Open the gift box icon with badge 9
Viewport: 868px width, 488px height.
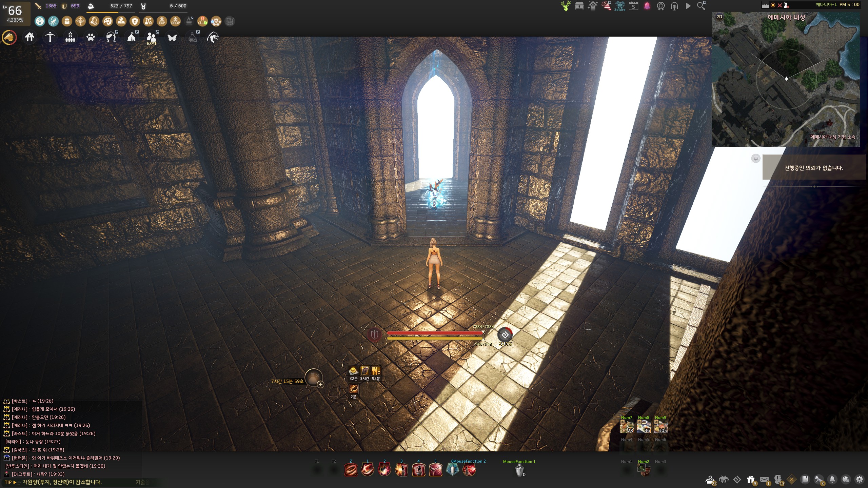751,480
